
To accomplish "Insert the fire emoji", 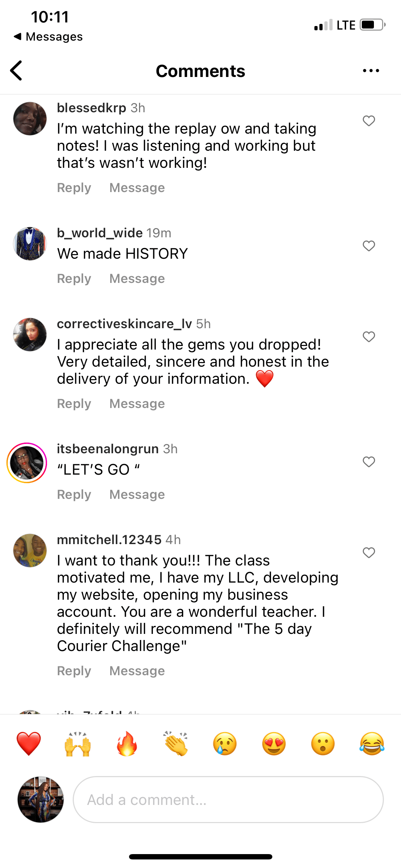I will 127,744.
